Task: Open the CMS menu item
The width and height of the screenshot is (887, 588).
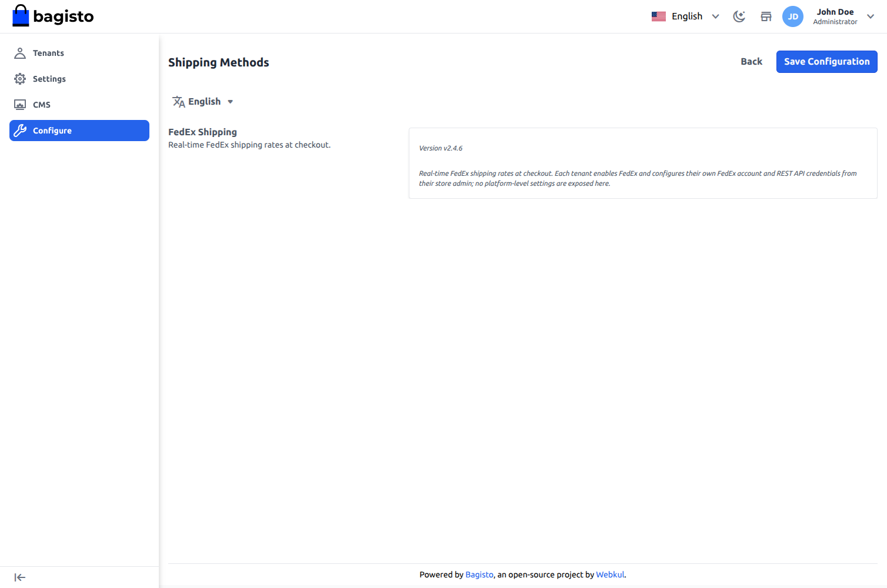Action: pos(79,105)
